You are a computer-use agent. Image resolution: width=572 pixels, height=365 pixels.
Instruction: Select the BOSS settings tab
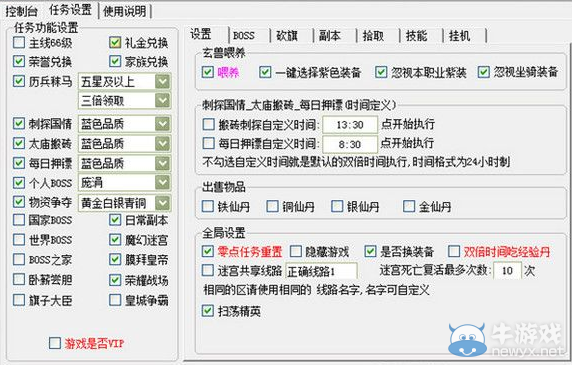pos(244,35)
